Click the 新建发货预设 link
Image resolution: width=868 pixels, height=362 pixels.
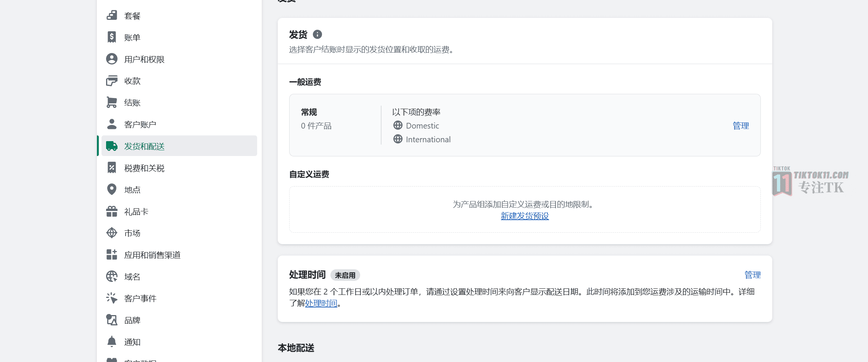pyautogui.click(x=525, y=216)
